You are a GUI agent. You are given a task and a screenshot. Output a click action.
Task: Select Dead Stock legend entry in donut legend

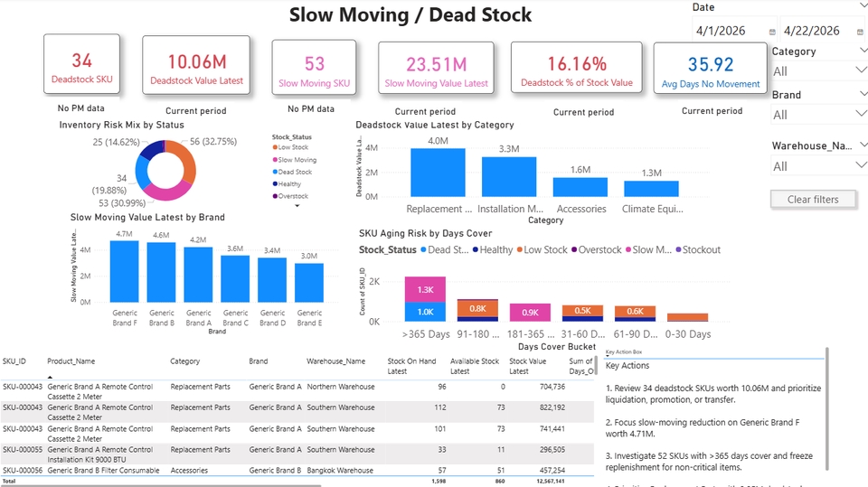pos(292,172)
